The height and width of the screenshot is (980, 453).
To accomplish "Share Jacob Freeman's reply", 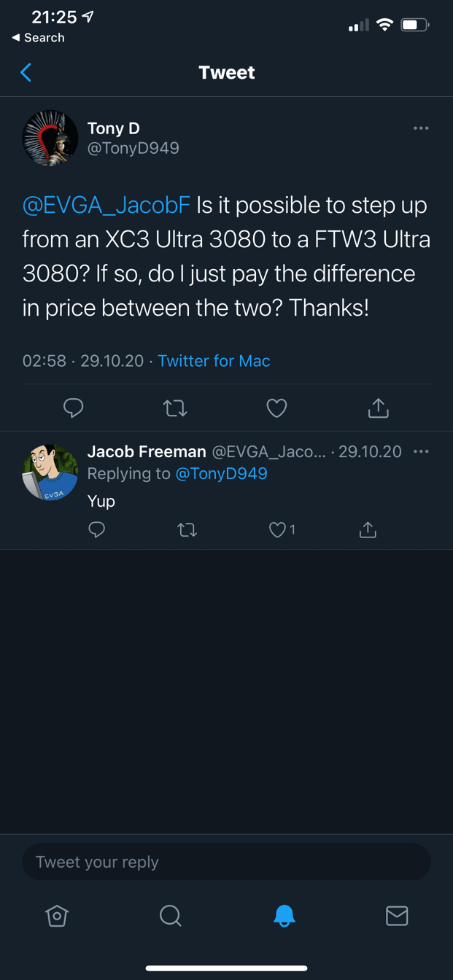I will tap(368, 530).
